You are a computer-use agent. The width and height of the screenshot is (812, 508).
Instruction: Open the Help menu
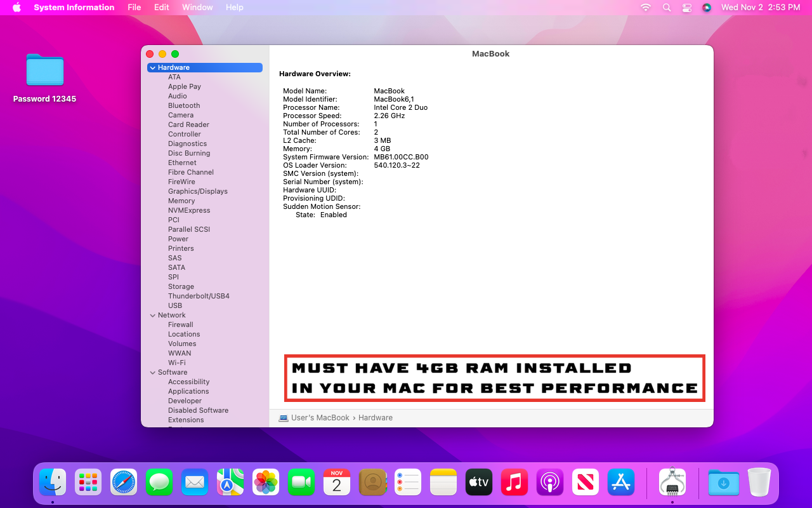pos(235,8)
